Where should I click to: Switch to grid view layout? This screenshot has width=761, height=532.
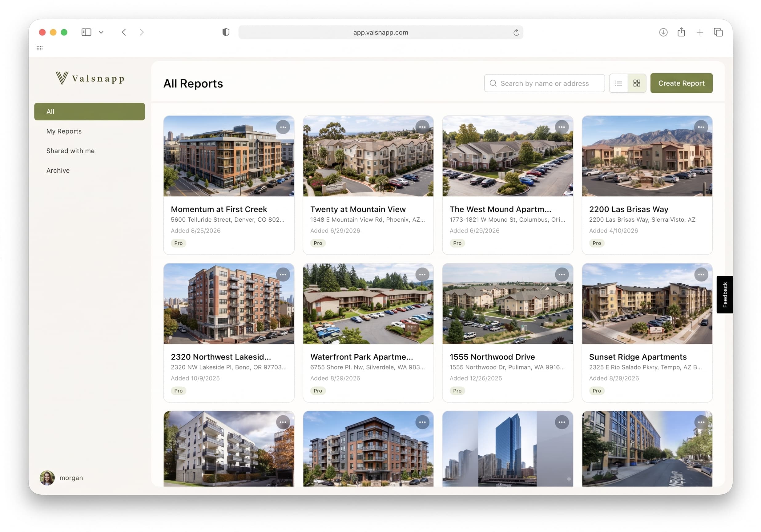[637, 83]
